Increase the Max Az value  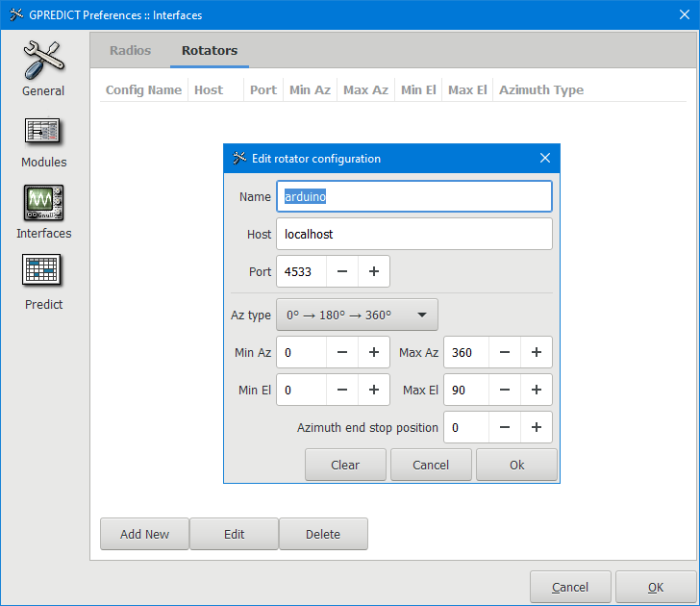click(x=537, y=352)
